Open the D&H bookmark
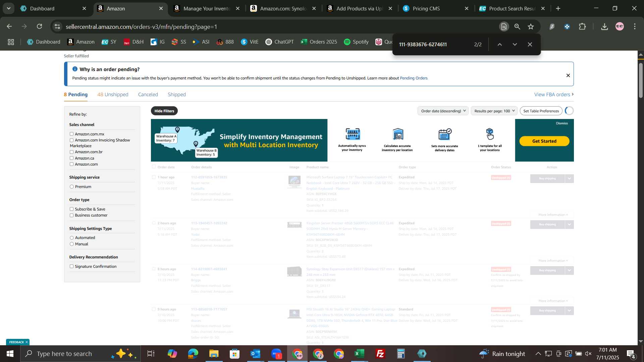 coord(133,42)
